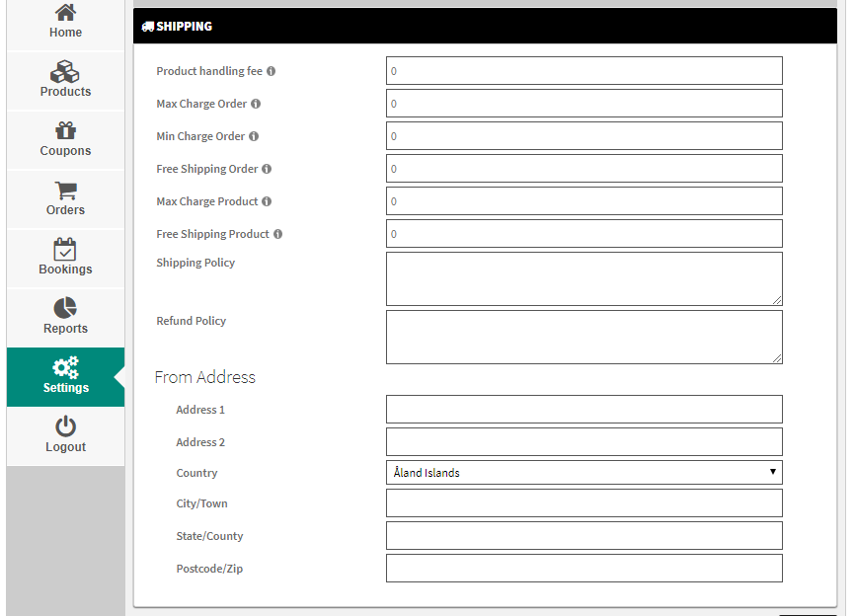This screenshot has width=855, height=616.
Task: Show info tip for Free Shipping Product
Action: 278,234
